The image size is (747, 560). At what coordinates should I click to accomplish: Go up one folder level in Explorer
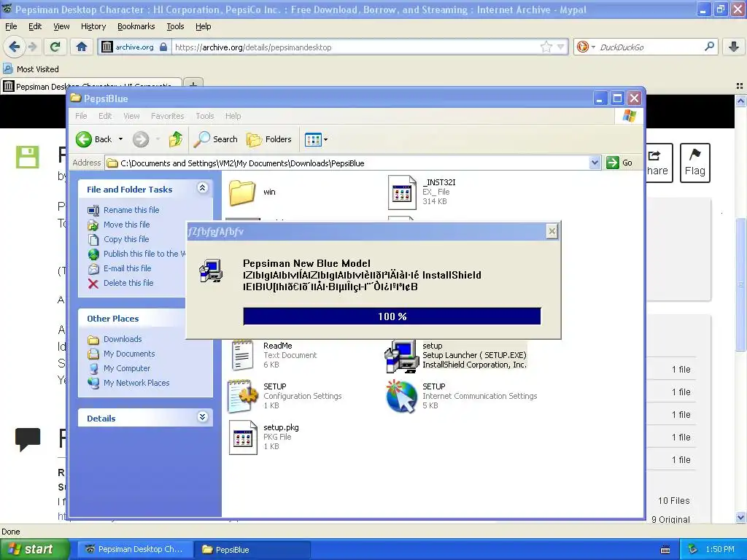tap(175, 139)
